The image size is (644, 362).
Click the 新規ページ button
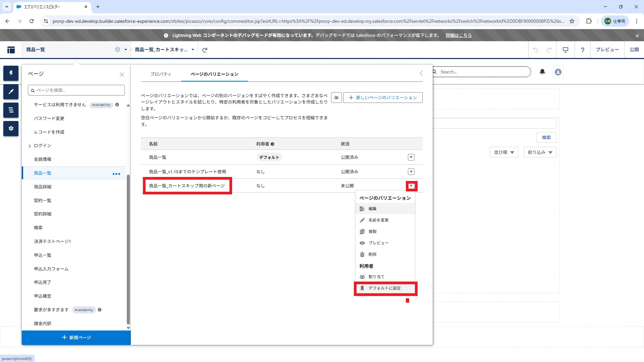76,338
